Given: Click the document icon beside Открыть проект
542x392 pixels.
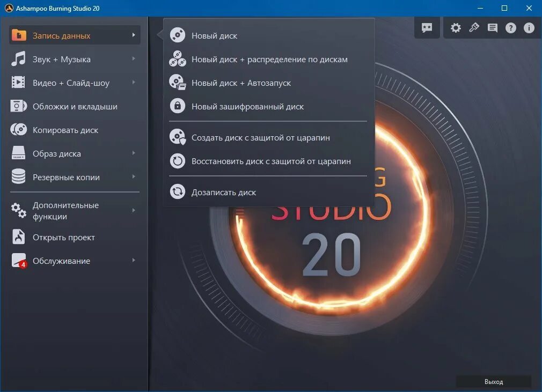Looking at the screenshot, I should 18,237.
